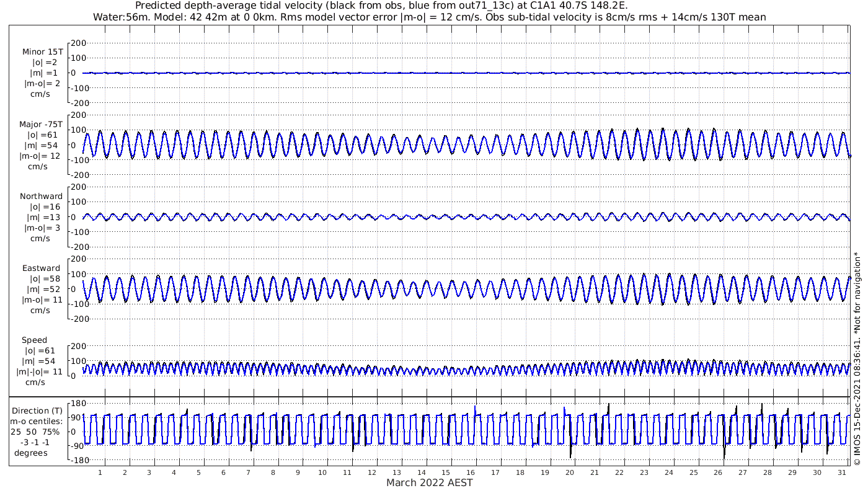Click day '22' on the date axis
Image resolution: width=868 pixels, height=496 pixels.
619,472
